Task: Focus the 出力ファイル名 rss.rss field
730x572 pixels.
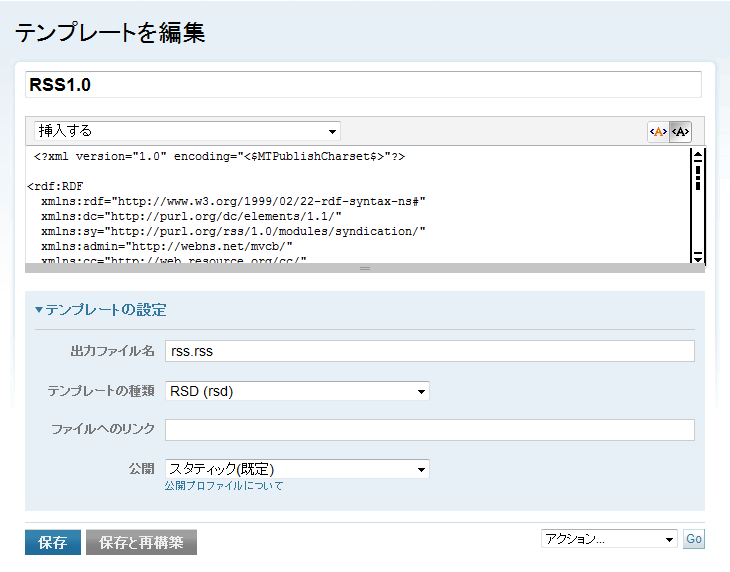Action: tap(429, 351)
